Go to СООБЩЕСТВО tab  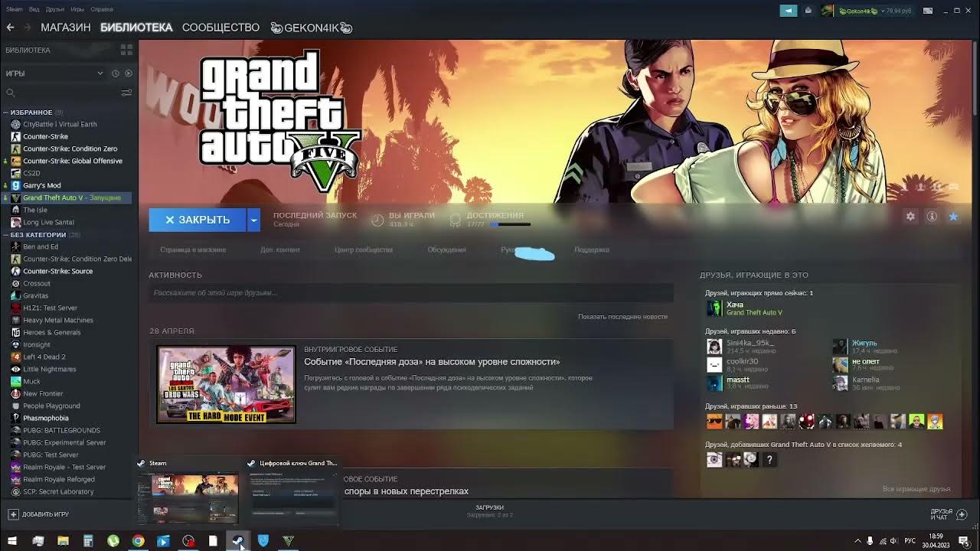(220, 28)
